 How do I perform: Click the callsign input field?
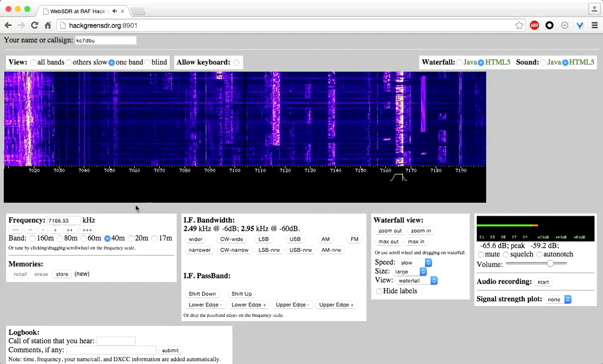(x=106, y=40)
